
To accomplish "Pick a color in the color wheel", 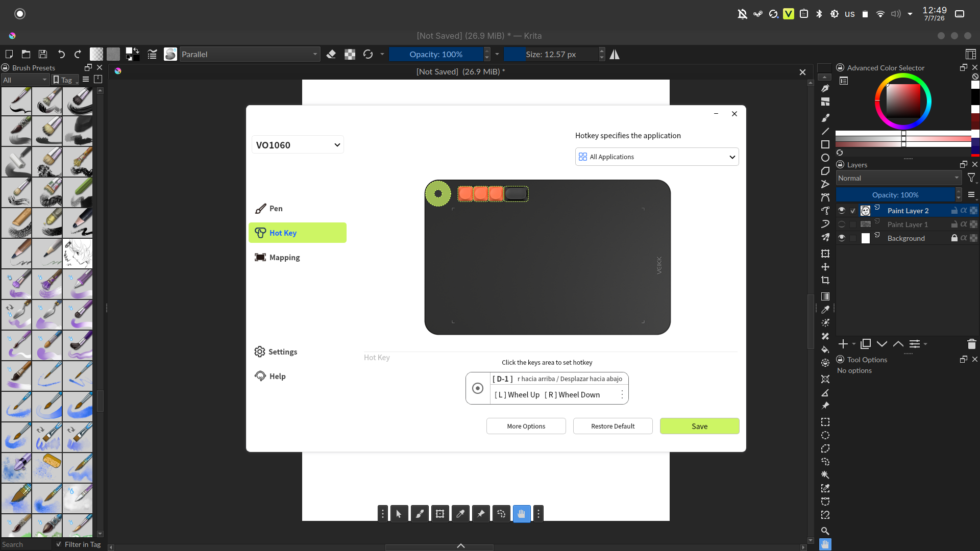I will pos(903,101).
